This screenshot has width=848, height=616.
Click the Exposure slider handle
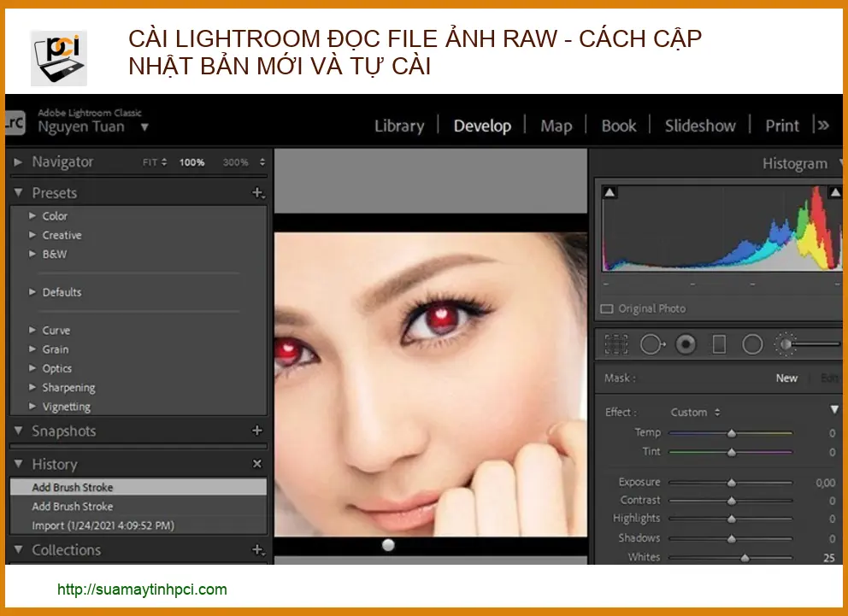click(732, 483)
